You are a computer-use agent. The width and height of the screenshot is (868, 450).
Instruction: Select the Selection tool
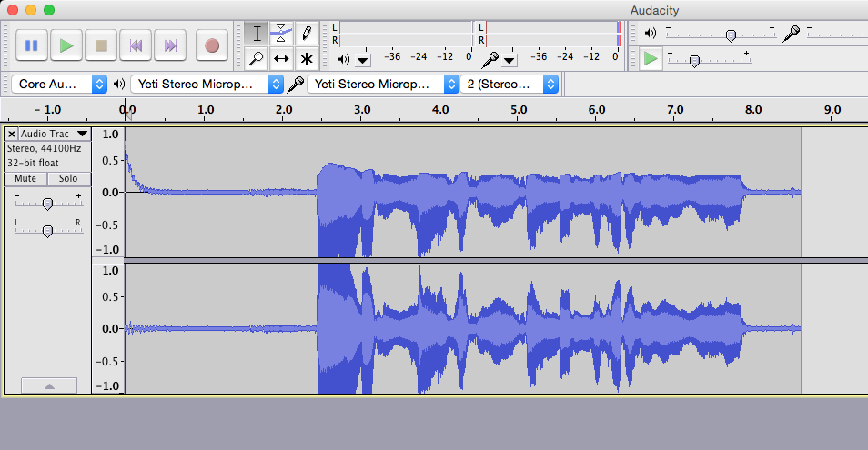(x=257, y=33)
